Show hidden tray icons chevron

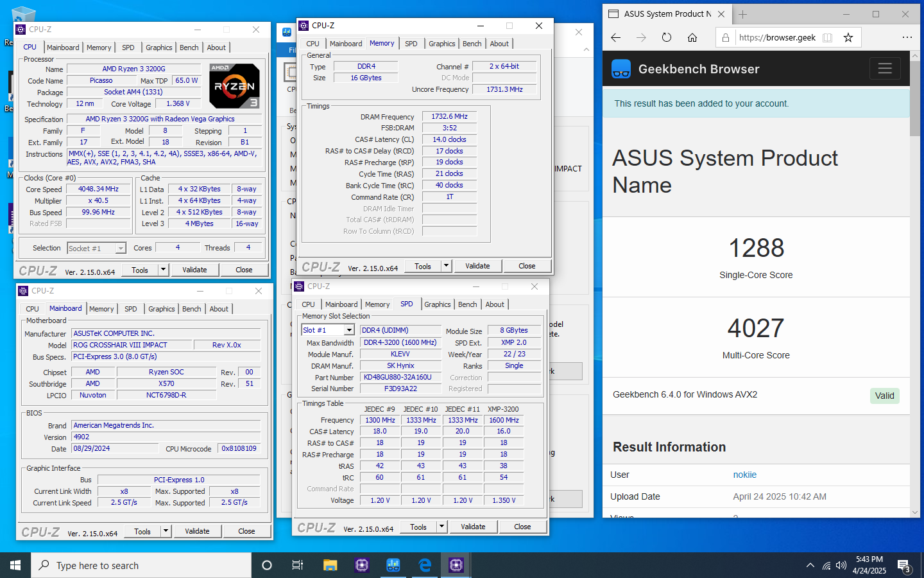810,565
